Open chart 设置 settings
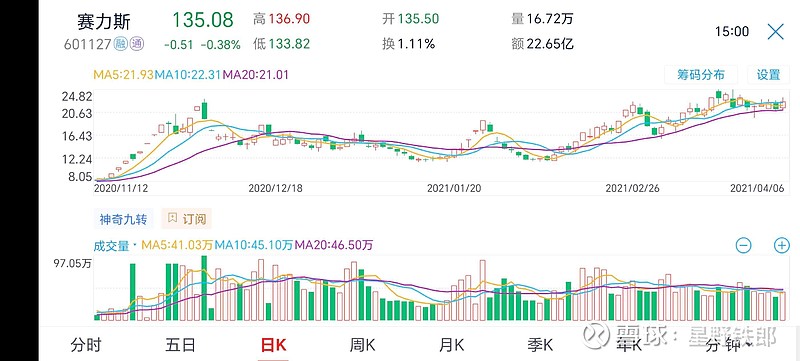 pyautogui.click(x=768, y=74)
